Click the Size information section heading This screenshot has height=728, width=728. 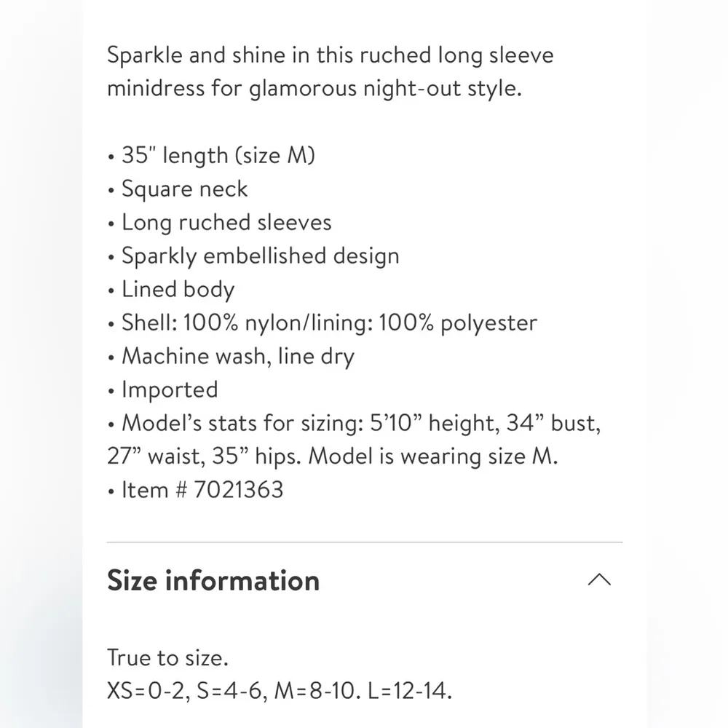pos(213,580)
